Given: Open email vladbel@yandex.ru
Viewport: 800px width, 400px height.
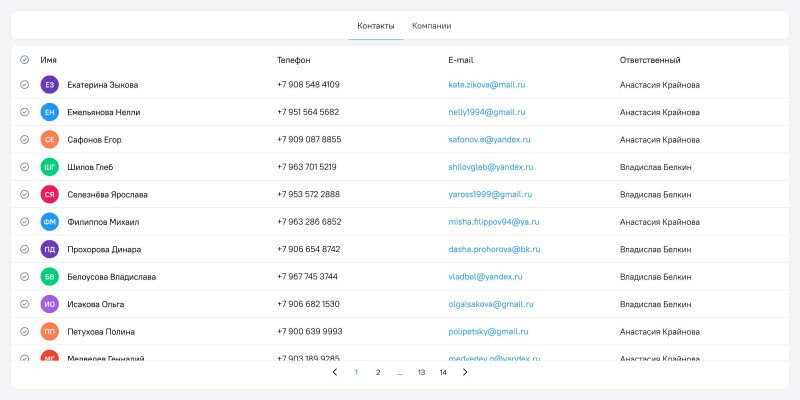Looking at the screenshot, I should click(x=485, y=277).
